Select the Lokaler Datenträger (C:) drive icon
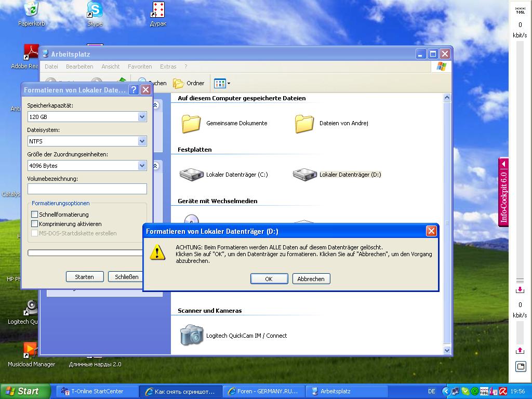Screen dimensions: 532x399 (x=192, y=175)
